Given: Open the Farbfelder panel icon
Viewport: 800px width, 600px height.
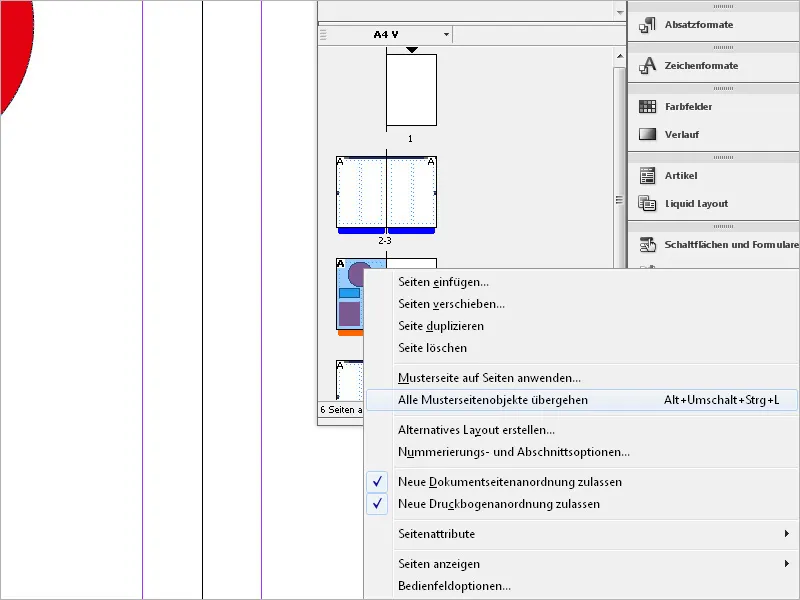Looking at the screenshot, I should click(x=647, y=106).
